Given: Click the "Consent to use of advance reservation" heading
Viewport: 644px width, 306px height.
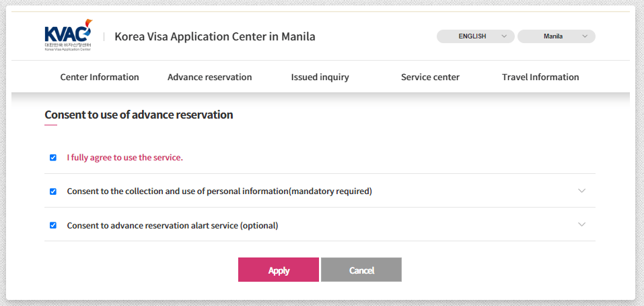Looking at the screenshot, I should 139,115.
